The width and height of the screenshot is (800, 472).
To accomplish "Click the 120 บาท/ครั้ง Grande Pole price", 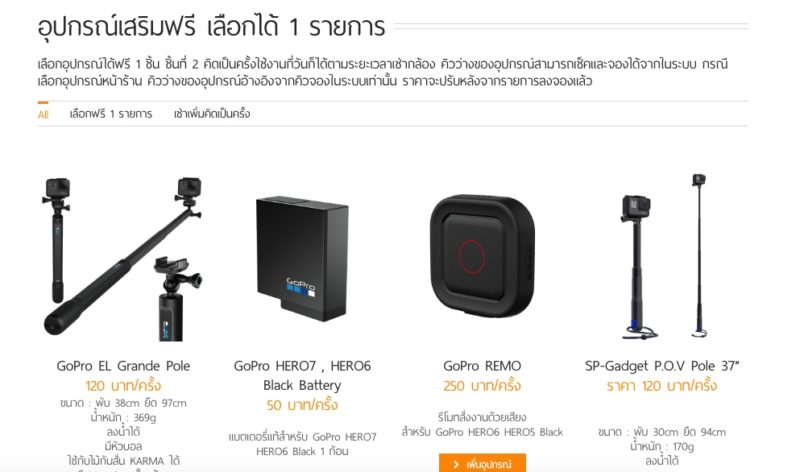I will tap(123, 386).
